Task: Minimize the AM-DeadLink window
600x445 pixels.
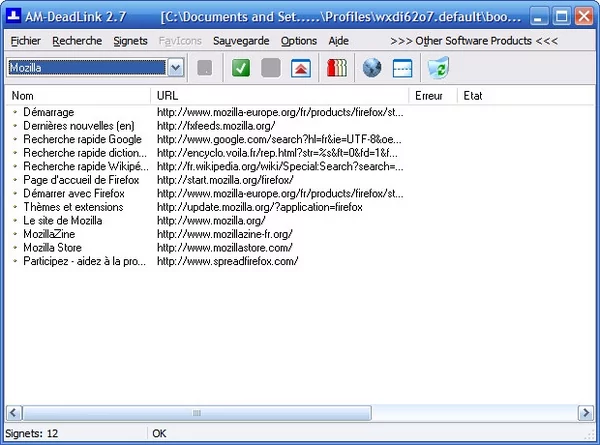Action: coord(538,16)
